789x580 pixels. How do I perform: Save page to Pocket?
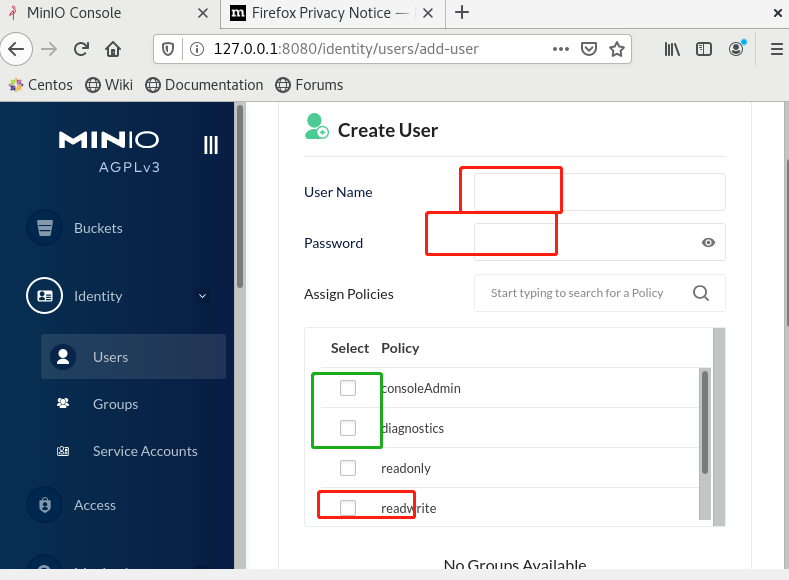(589, 49)
